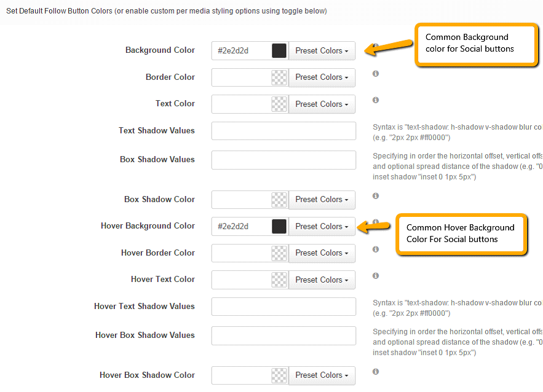543x392 pixels.
Task: Click info icon beside Border Color
Action: click(375, 73)
